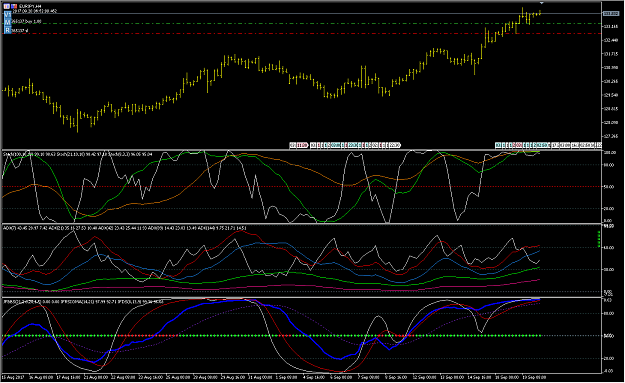Click the 133.165 price scale value

click(611, 26)
